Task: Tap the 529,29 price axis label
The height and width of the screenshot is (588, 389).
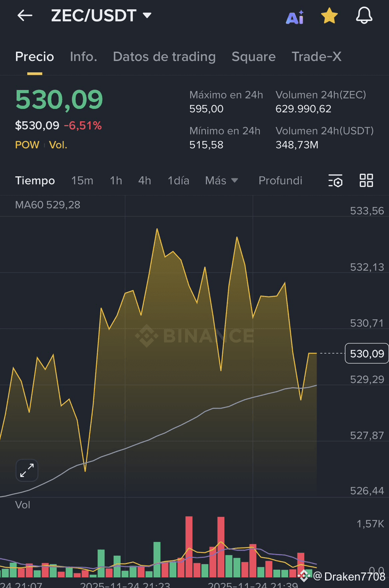Action: [x=367, y=379]
